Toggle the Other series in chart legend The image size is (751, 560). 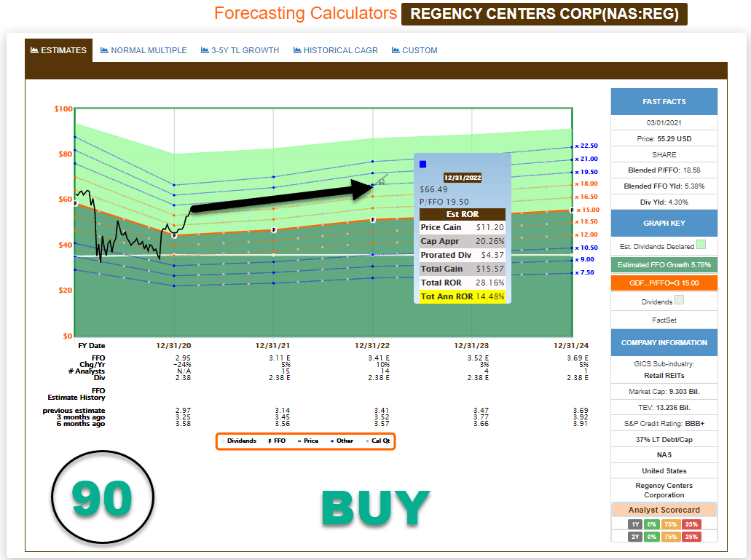pos(342,441)
